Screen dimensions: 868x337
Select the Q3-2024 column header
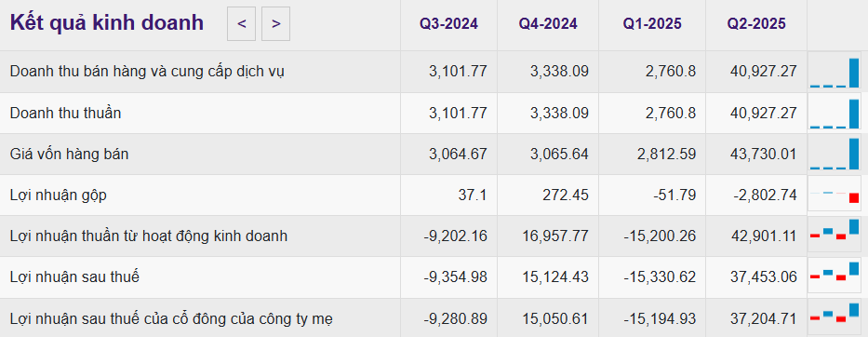point(448,24)
